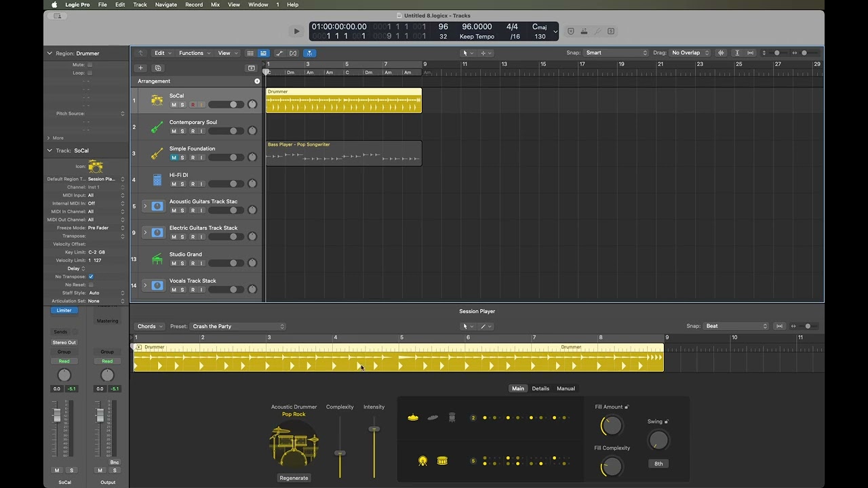Select the snare drum icon in Session Player
The width and height of the screenshot is (868, 488).
442,461
